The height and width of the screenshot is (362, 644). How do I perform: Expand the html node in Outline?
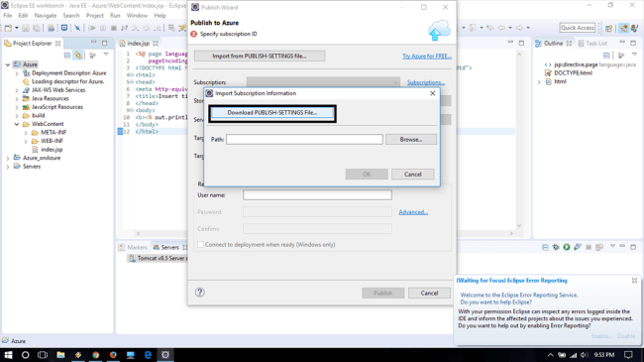tap(539, 82)
